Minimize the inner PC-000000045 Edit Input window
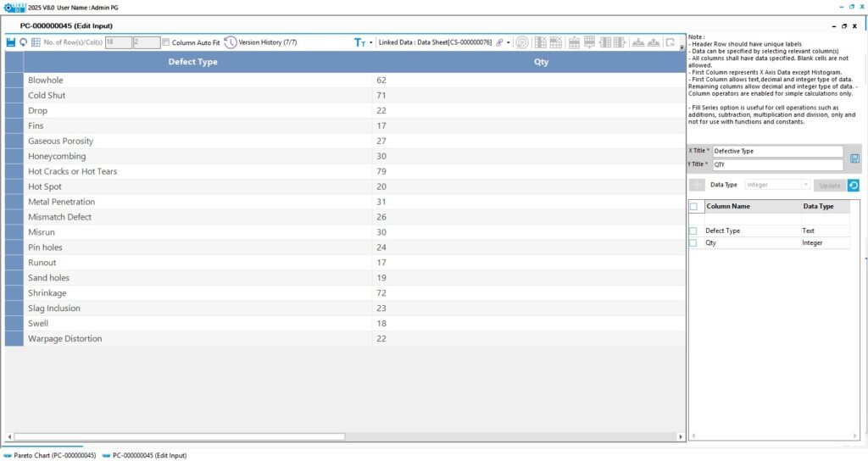 pyautogui.click(x=834, y=26)
